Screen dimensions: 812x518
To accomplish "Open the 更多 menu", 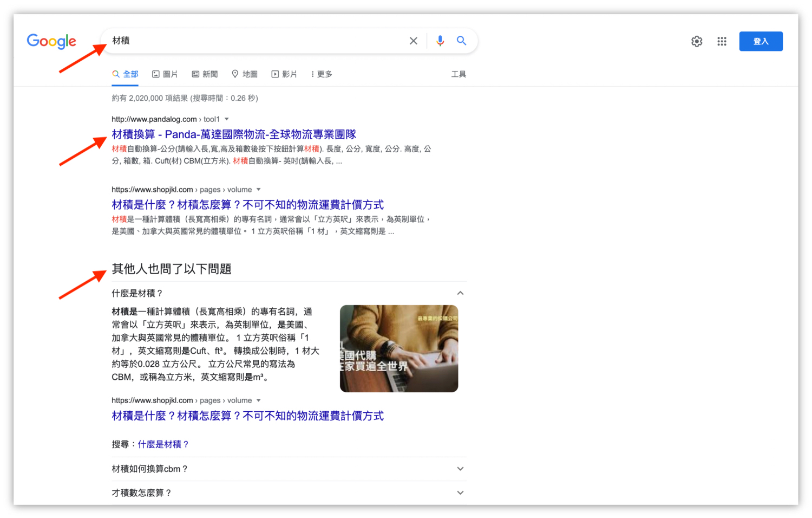I will click(x=322, y=74).
